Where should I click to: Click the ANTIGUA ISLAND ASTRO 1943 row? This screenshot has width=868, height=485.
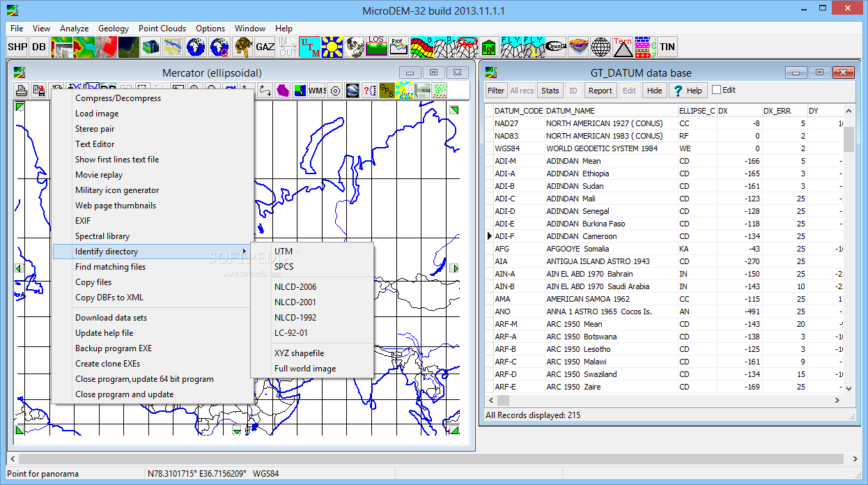tap(668, 261)
